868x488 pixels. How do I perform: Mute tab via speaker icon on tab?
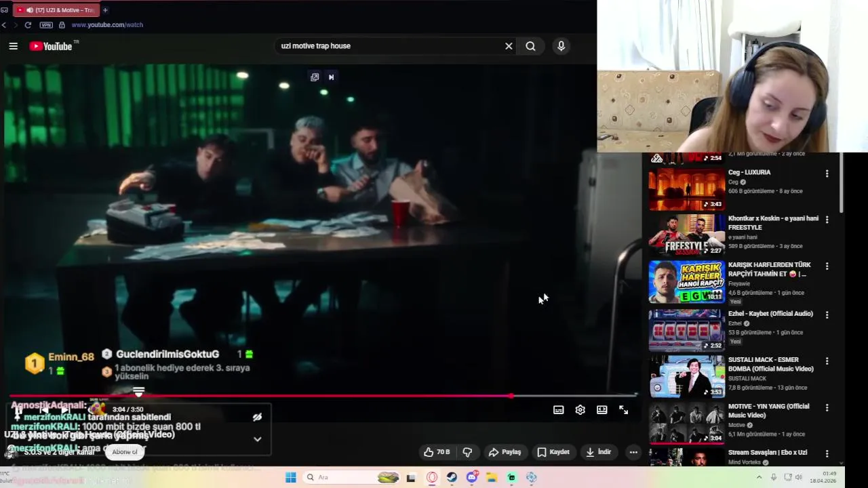29,10
